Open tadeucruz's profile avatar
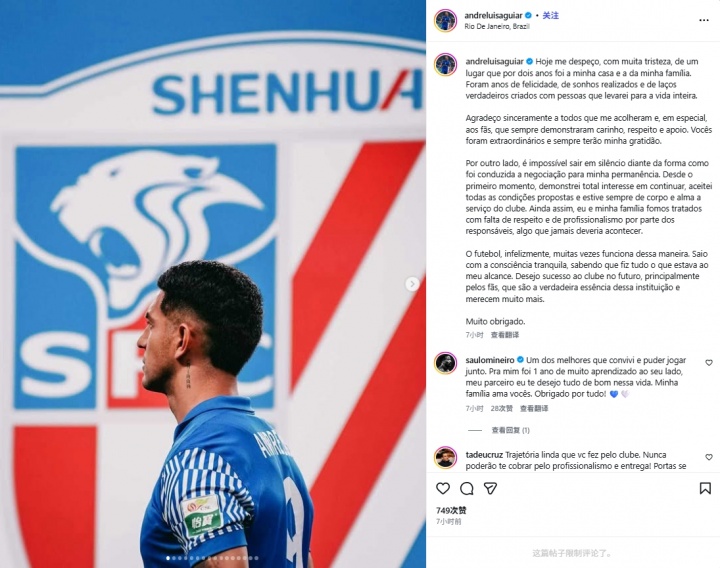 click(x=445, y=458)
